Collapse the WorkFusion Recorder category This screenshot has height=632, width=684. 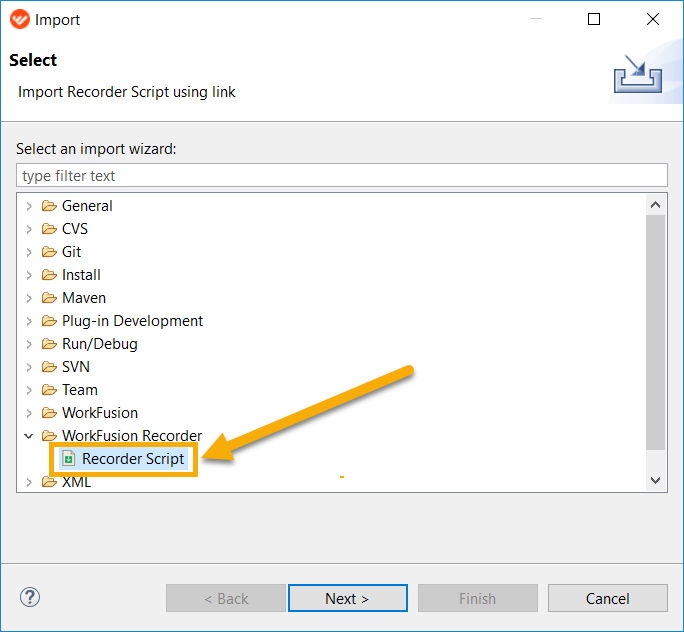coord(29,436)
